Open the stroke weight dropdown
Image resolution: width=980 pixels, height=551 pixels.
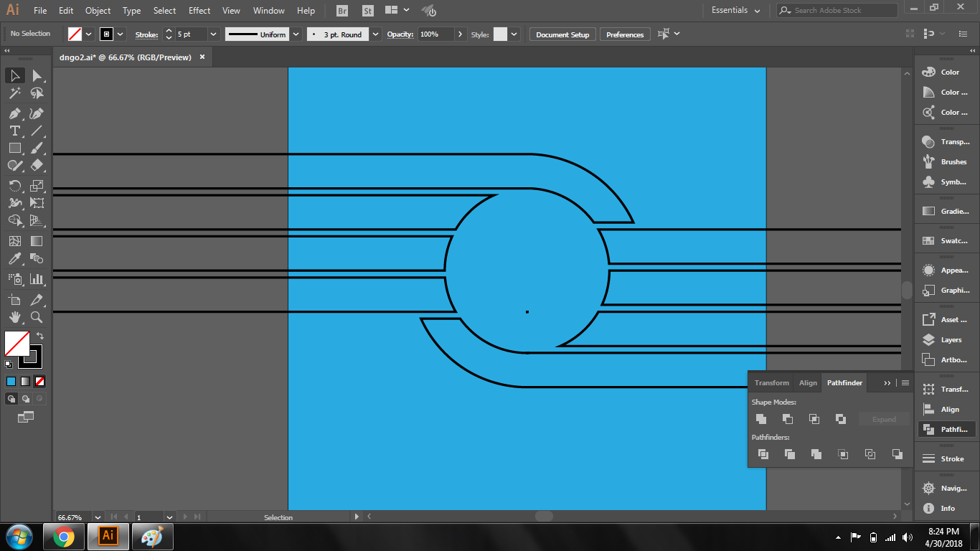[213, 34]
